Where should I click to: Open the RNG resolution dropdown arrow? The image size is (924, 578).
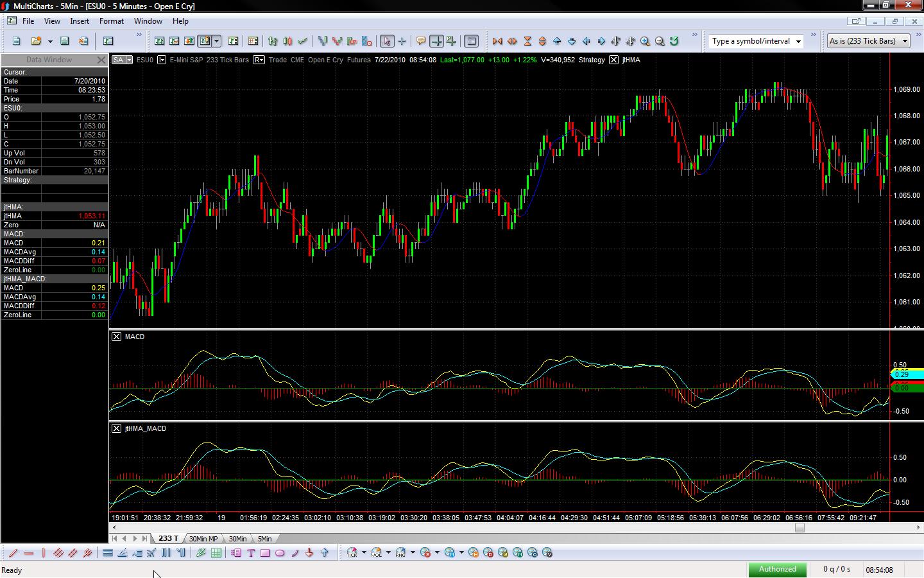(x=413, y=553)
